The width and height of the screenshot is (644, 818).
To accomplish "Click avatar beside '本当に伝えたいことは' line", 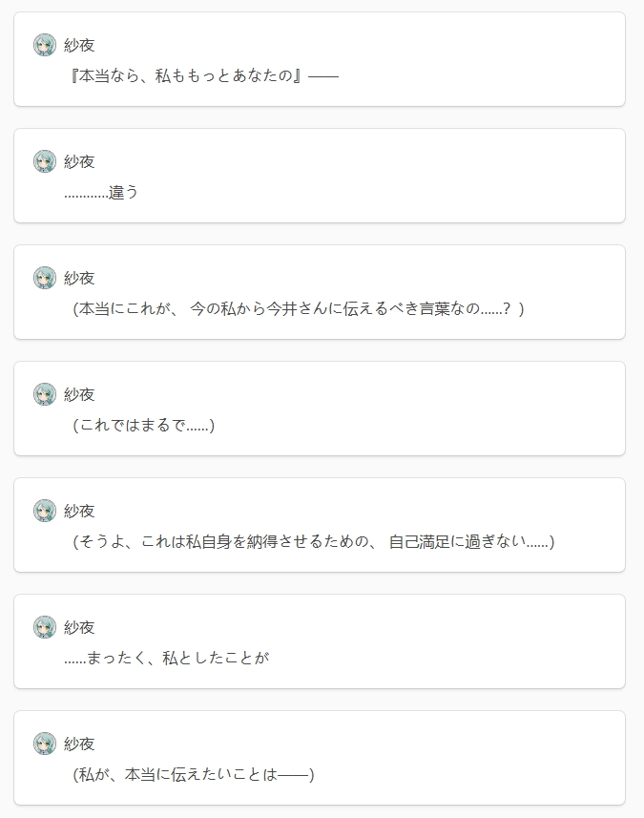I will click(x=45, y=743).
